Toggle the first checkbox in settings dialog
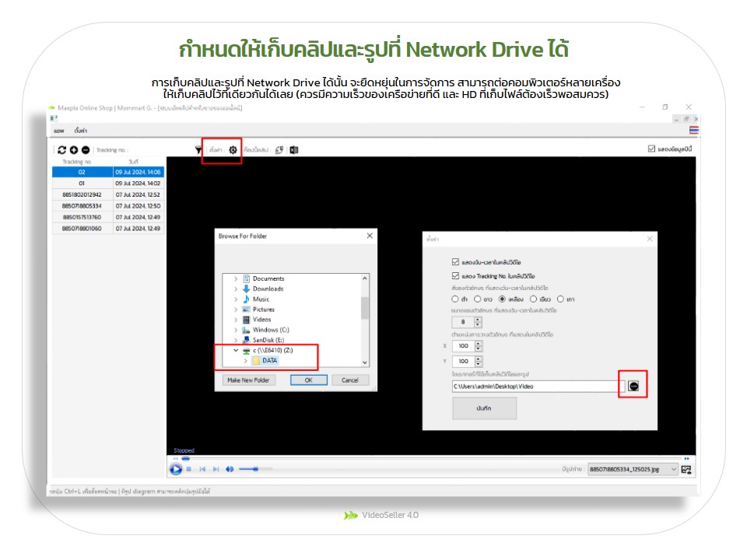The height and width of the screenshot is (560, 747). pos(455,263)
